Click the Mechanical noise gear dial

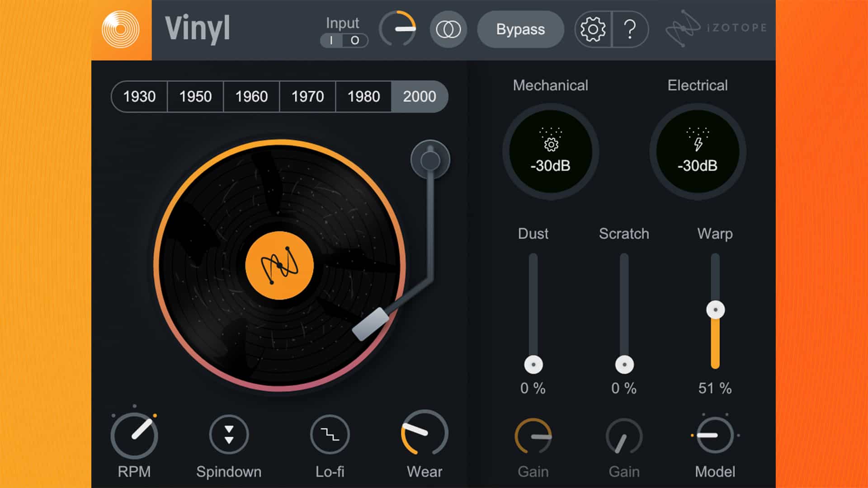coord(550,151)
